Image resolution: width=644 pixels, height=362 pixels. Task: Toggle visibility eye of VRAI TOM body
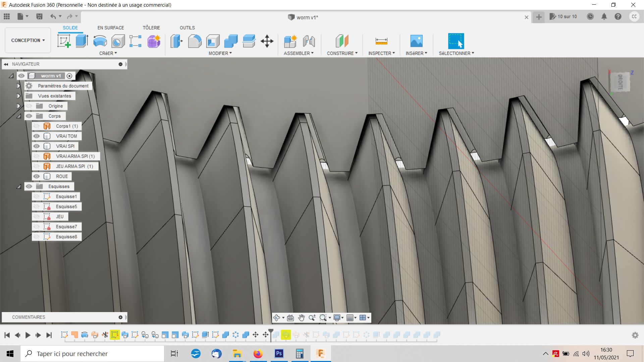(37, 136)
